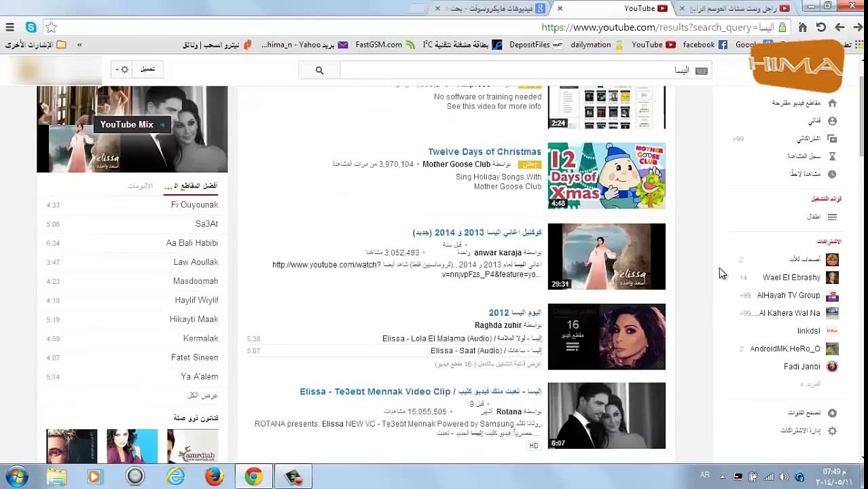The width and height of the screenshot is (868, 489).
Task: Play the track Masdoomah
Action: click(x=196, y=280)
